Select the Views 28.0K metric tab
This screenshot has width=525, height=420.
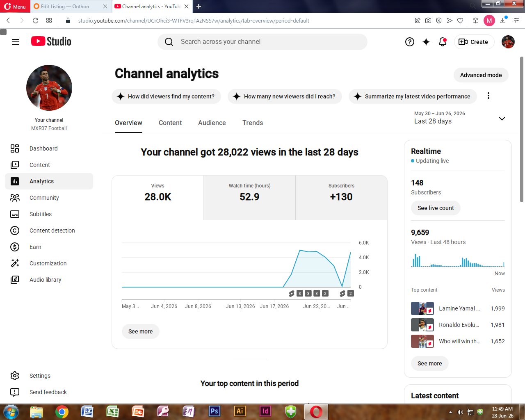coord(157,197)
